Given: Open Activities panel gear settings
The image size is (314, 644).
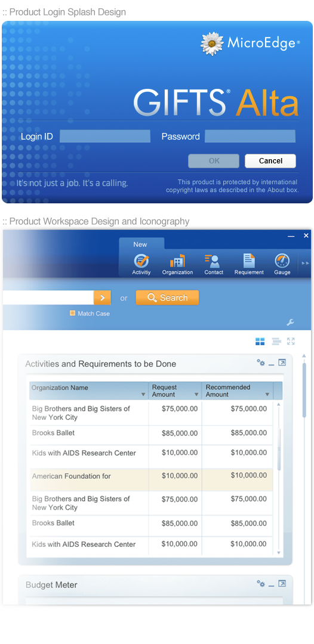Looking at the screenshot, I should pyautogui.click(x=260, y=363).
